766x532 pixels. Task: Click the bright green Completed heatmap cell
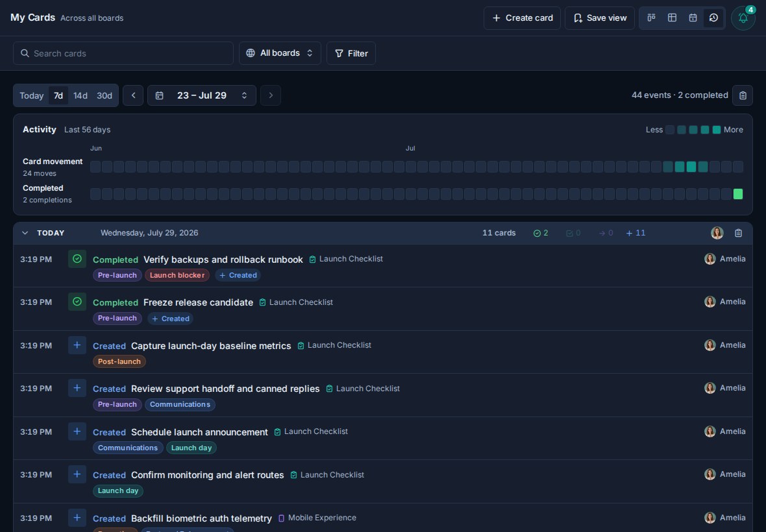click(737, 194)
